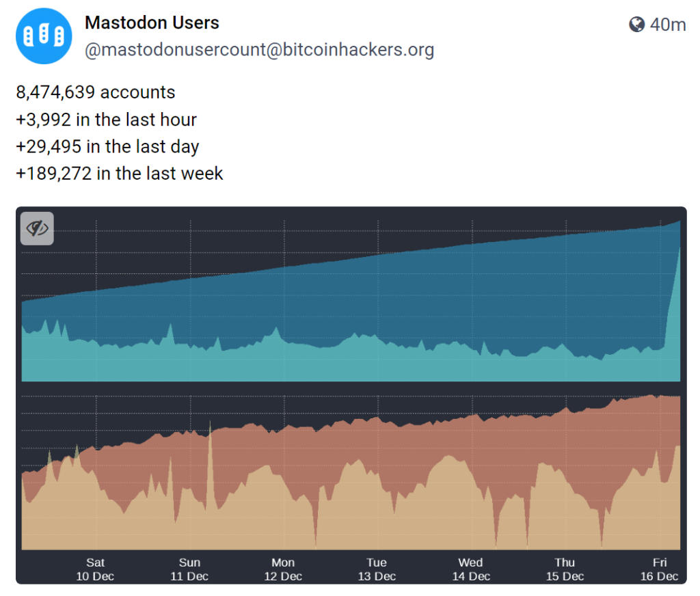Click the 40m post timestamp

point(668,25)
